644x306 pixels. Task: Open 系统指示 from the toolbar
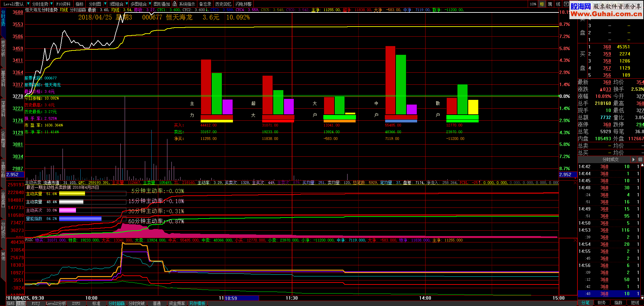(187, 4)
